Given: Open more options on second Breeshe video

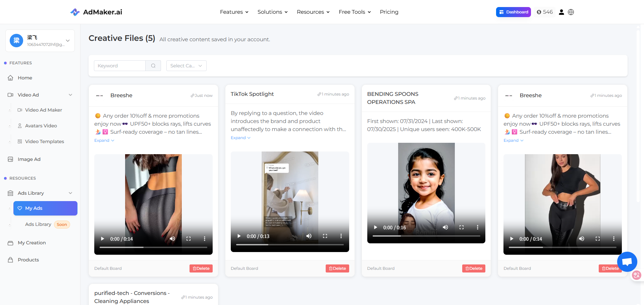Looking at the screenshot, I should click(614, 239).
